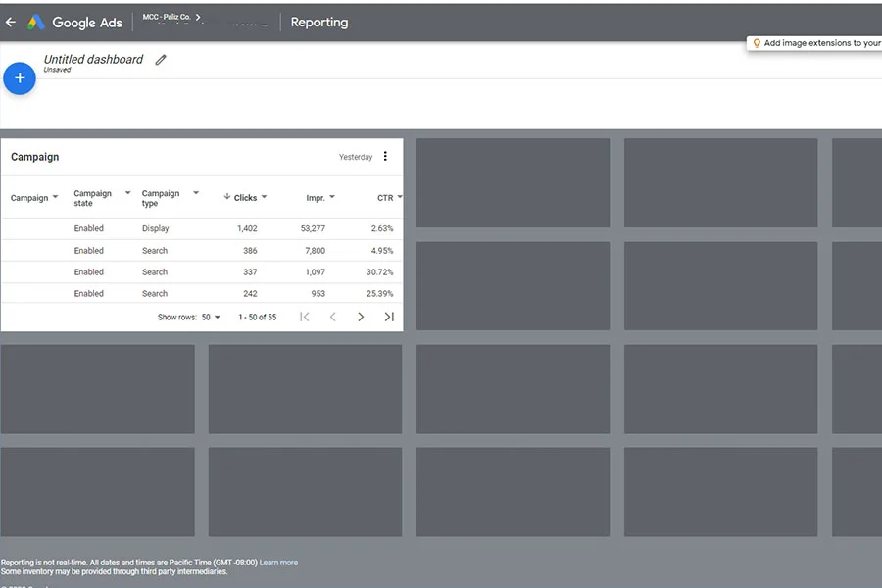Add a new card with plus button

point(20,78)
